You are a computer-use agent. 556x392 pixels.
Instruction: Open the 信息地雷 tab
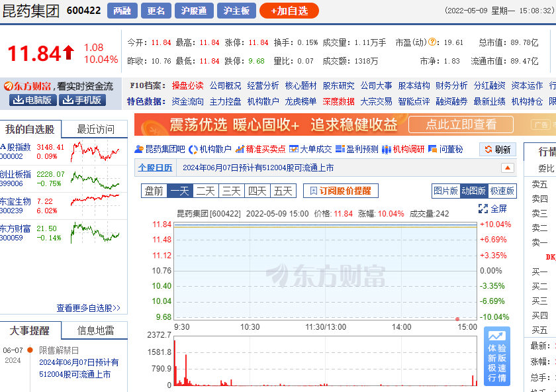point(95,330)
